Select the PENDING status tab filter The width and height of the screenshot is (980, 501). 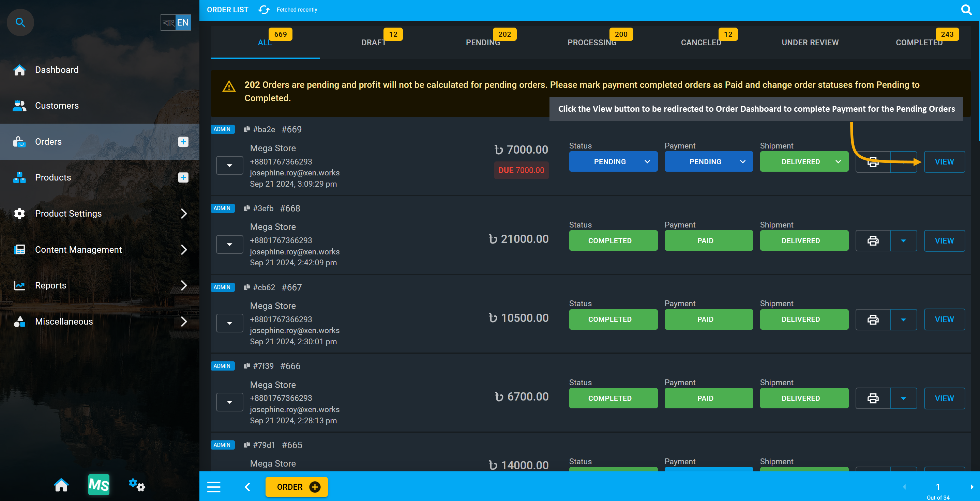[482, 42]
